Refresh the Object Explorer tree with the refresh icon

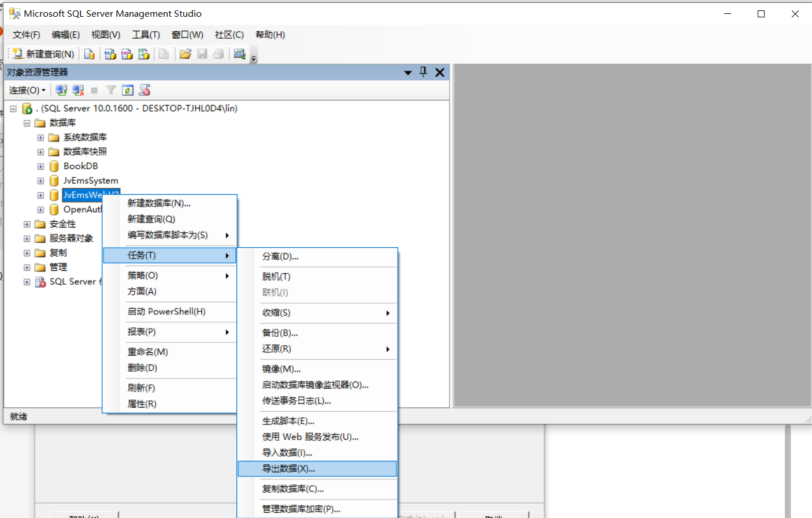[128, 90]
